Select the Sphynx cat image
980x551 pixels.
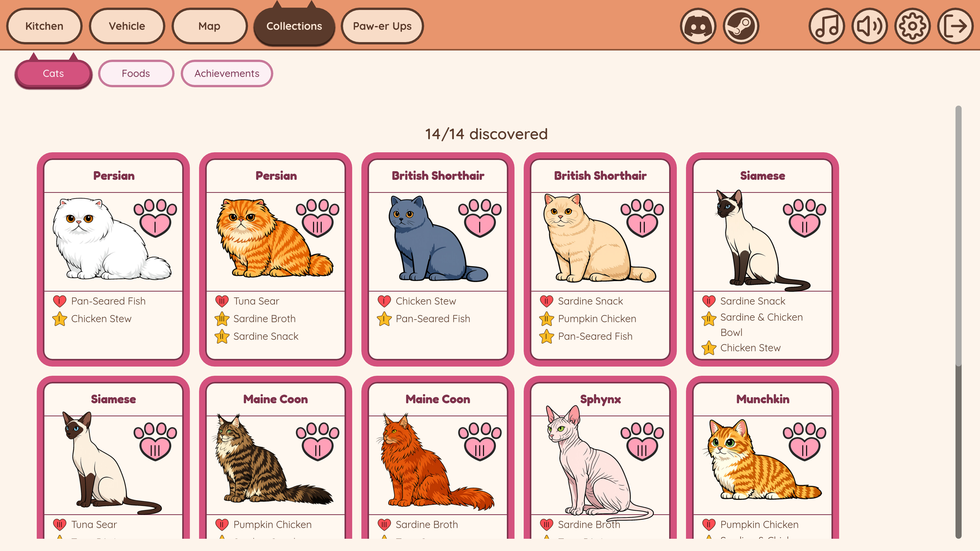[x=599, y=463]
